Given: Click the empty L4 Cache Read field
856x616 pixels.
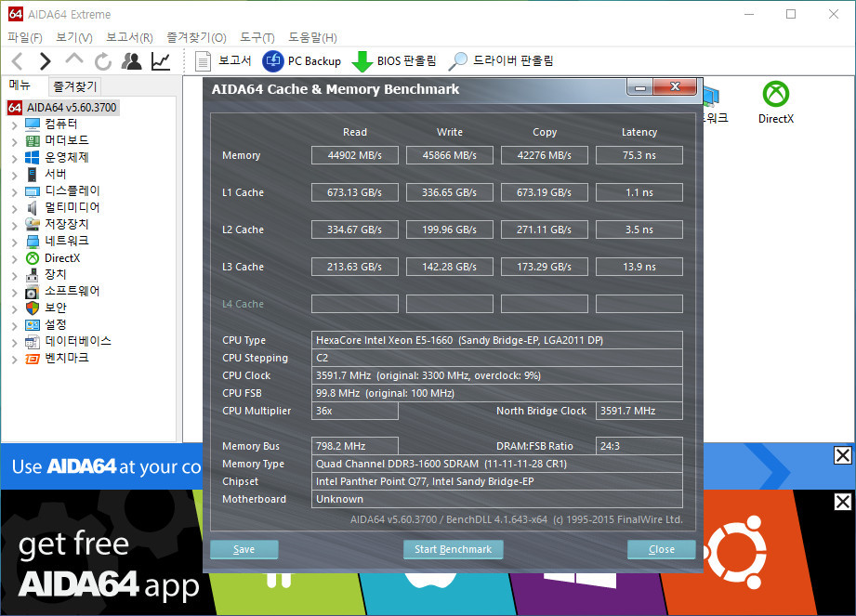Looking at the screenshot, I should point(355,304).
